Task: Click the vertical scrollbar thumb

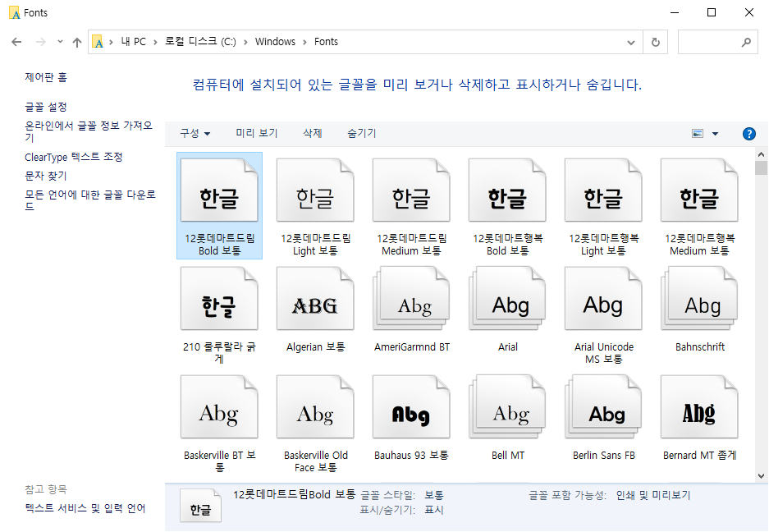Action: point(761,168)
